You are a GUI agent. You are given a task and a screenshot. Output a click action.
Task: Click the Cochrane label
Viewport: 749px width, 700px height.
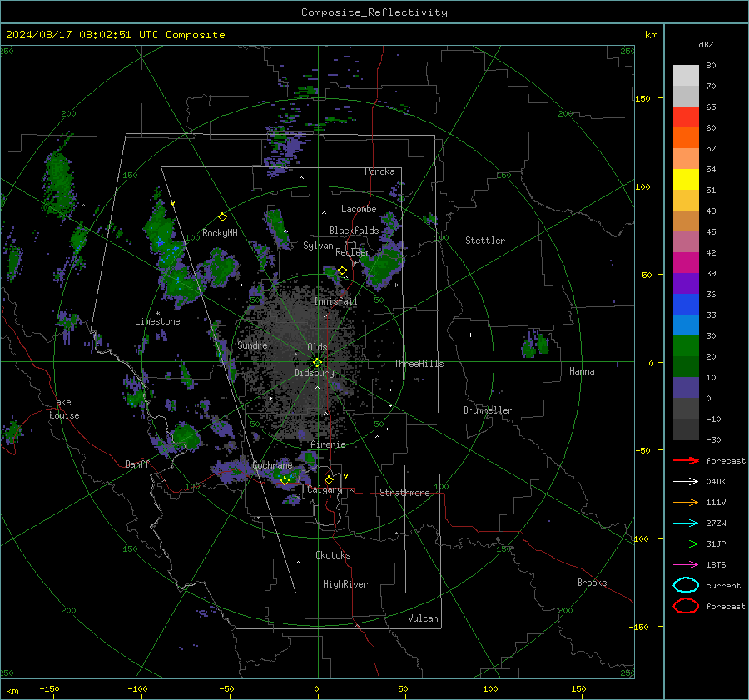tap(272, 465)
